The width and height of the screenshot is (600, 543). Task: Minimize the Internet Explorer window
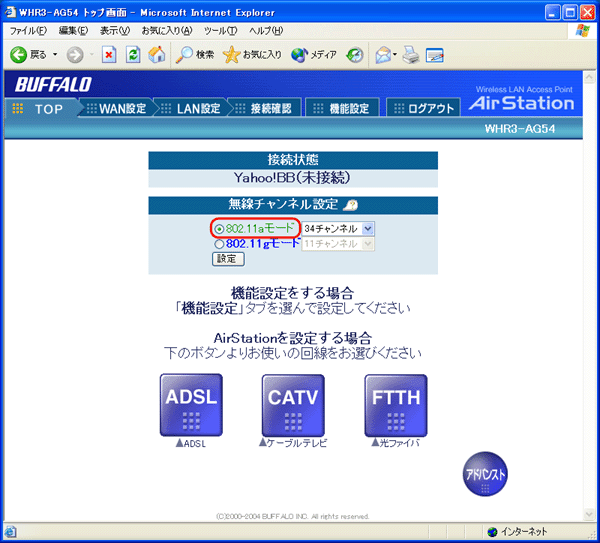click(552, 13)
